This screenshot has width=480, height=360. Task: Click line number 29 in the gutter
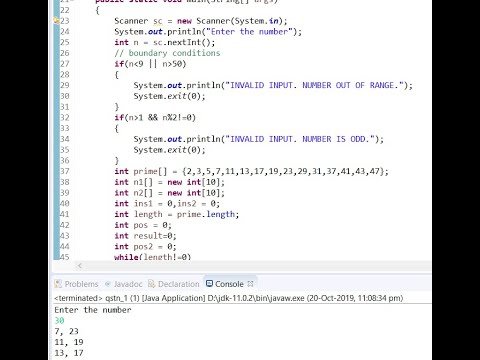click(65, 85)
